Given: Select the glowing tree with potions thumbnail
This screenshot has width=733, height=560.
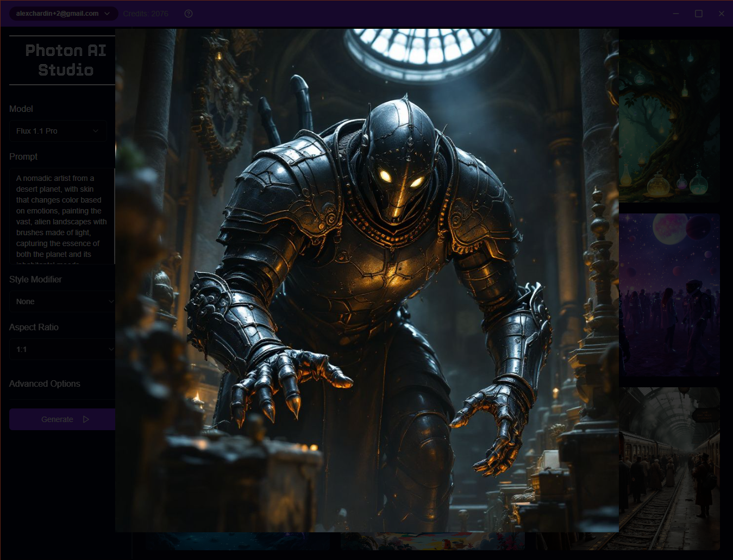Looking at the screenshot, I should [x=669, y=121].
